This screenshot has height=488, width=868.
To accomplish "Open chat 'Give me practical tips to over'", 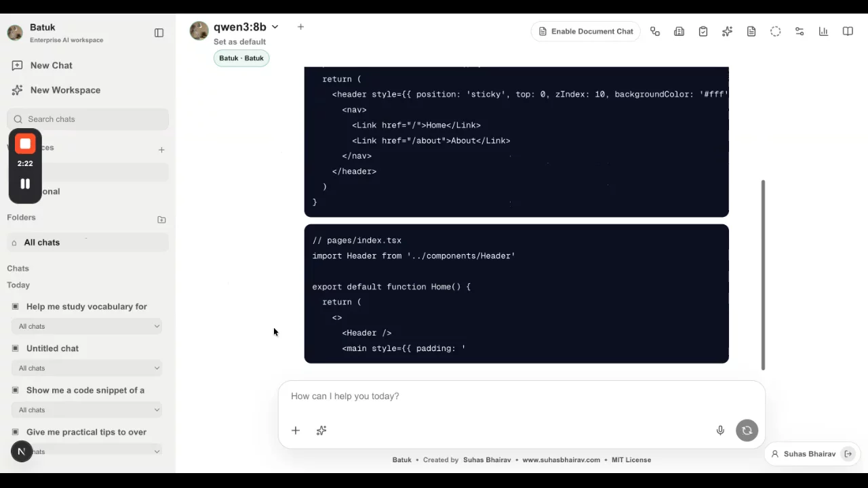I will coord(86,432).
